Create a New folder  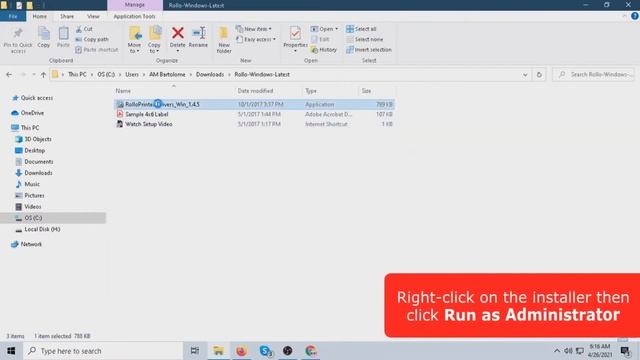point(224,40)
